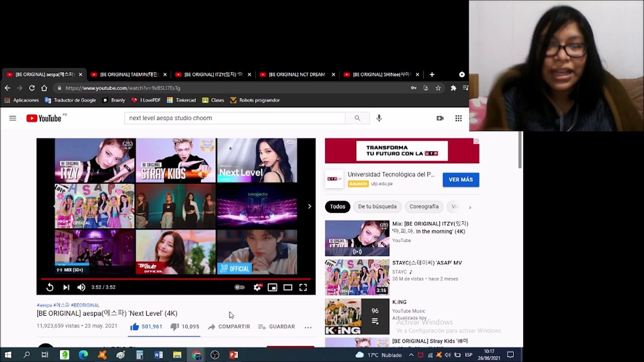This screenshot has height=362, width=644.
Task: Open the ITZY Mix playlist thumbnail
Action: point(357,238)
